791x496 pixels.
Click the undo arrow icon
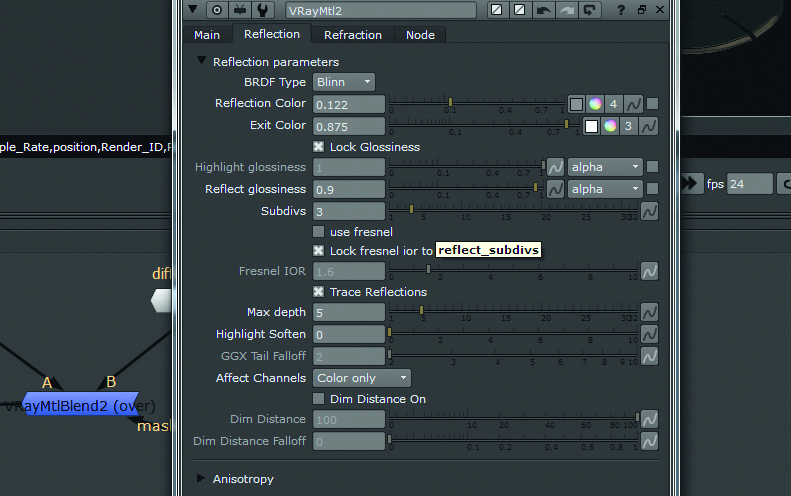pyautogui.click(x=543, y=10)
